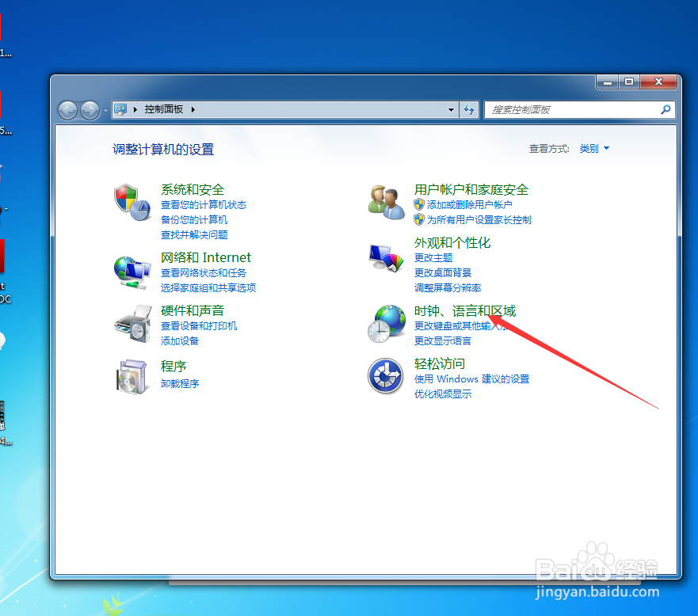
Task: Click the search magnifier icon
Action: point(666,109)
